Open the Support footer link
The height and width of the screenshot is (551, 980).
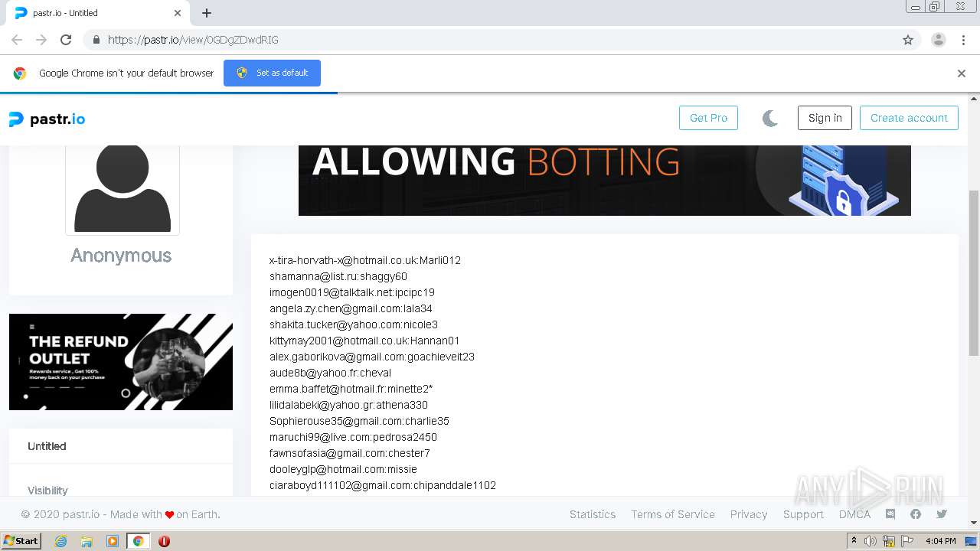click(803, 514)
